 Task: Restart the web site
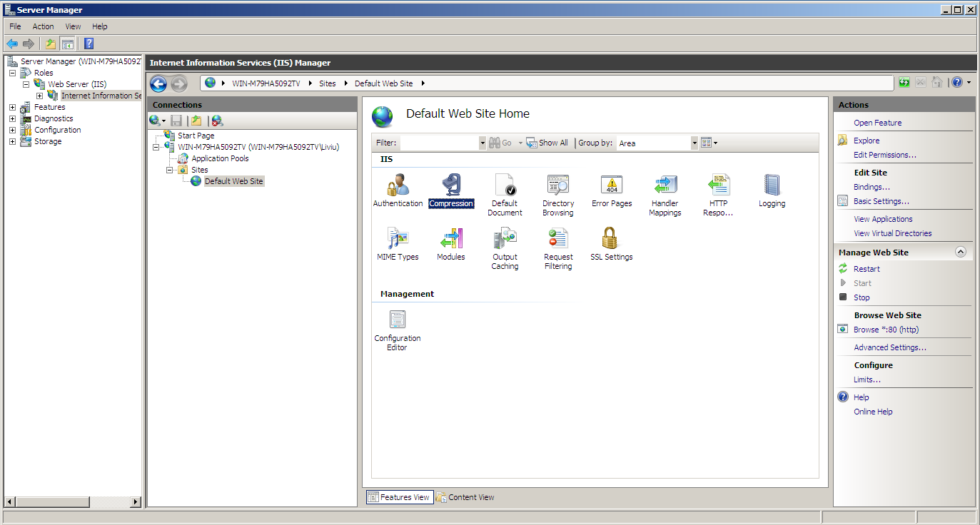point(867,269)
